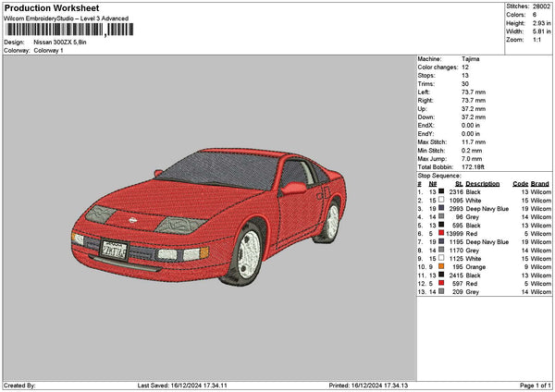Select the 209 stitch count in stop 13
Image resolution: width=555 pixels, height=392 pixels.
[x=458, y=292]
